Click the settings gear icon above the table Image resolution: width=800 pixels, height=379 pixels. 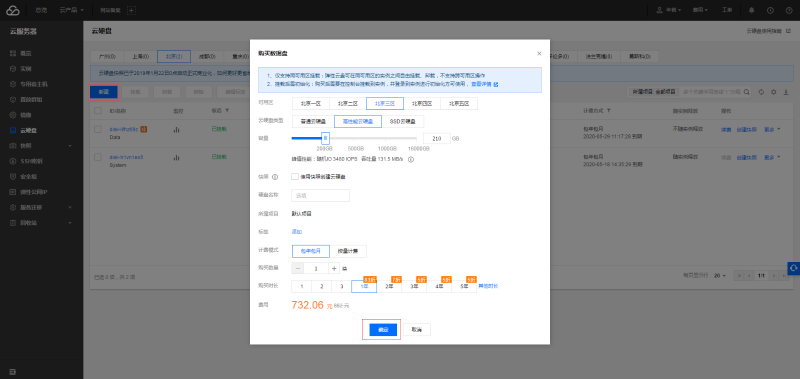click(x=773, y=92)
